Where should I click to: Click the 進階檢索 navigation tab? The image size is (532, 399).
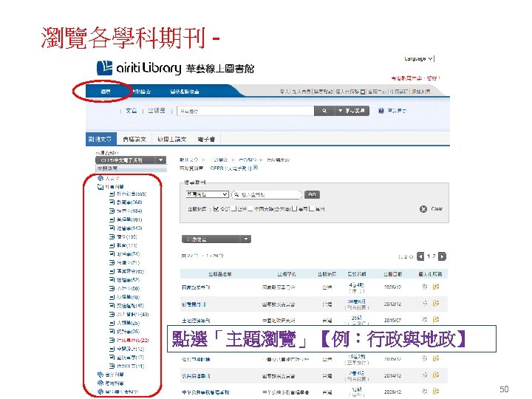[x=141, y=92]
